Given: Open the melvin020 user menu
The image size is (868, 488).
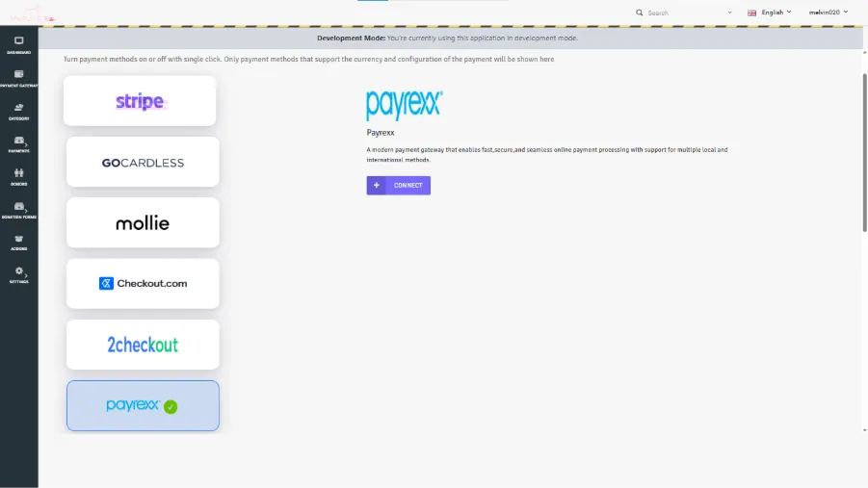Looking at the screenshot, I should click(829, 13).
